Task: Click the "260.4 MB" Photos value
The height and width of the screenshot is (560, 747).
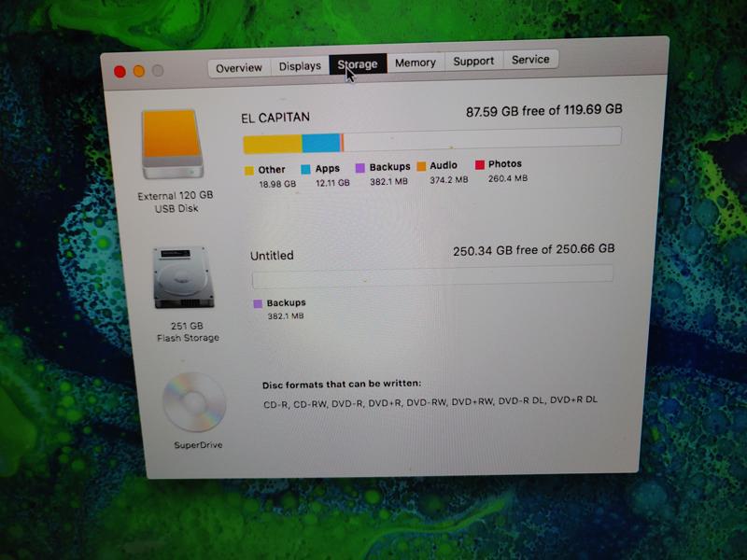Action: (x=508, y=178)
